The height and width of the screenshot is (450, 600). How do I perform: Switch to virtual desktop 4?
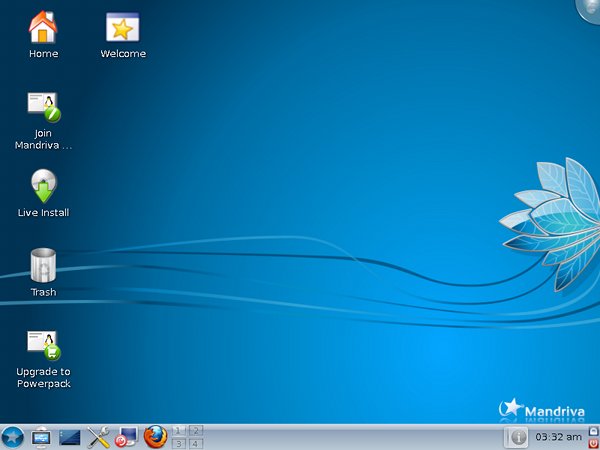point(196,444)
